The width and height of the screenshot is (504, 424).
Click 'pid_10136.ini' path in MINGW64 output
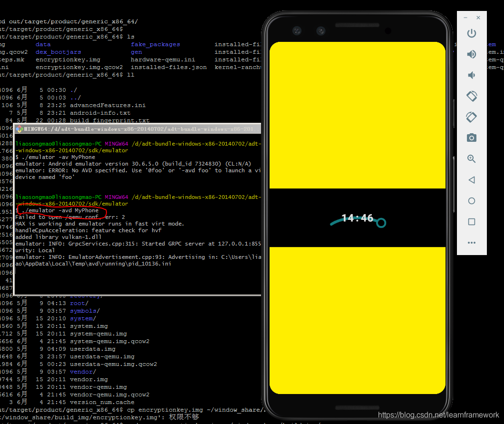click(149, 264)
